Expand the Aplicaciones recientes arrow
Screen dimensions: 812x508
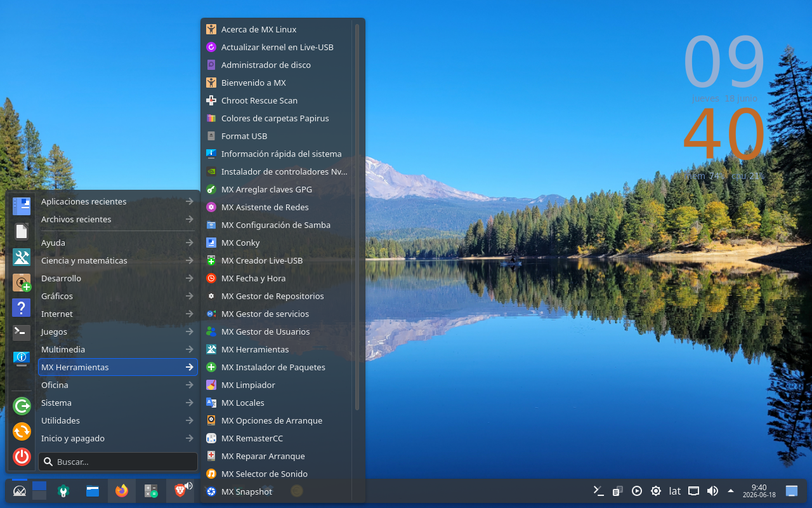tap(189, 201)
